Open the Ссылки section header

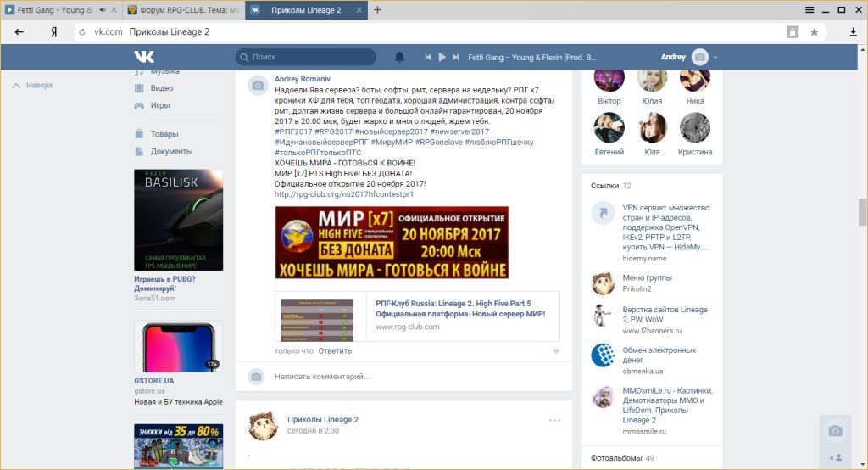click(604, 186)
